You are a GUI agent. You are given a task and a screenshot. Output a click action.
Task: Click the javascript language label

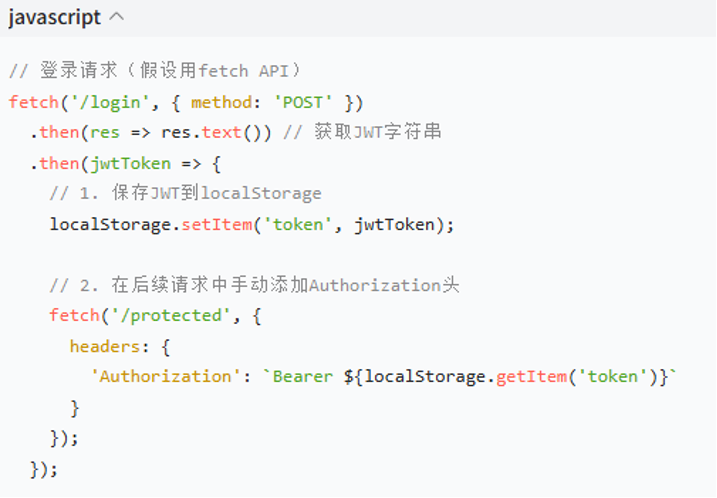(x=54, y=18)
